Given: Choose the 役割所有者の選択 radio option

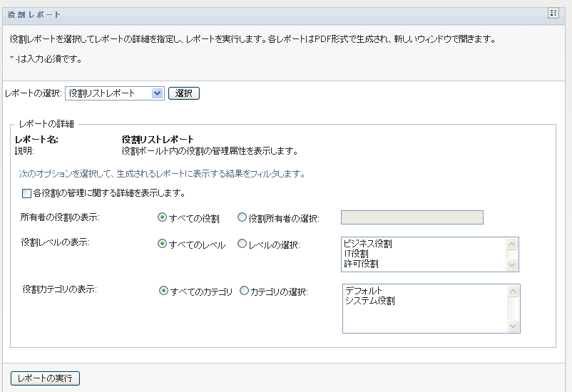Looking at the screenshot, I should [242, 217].
